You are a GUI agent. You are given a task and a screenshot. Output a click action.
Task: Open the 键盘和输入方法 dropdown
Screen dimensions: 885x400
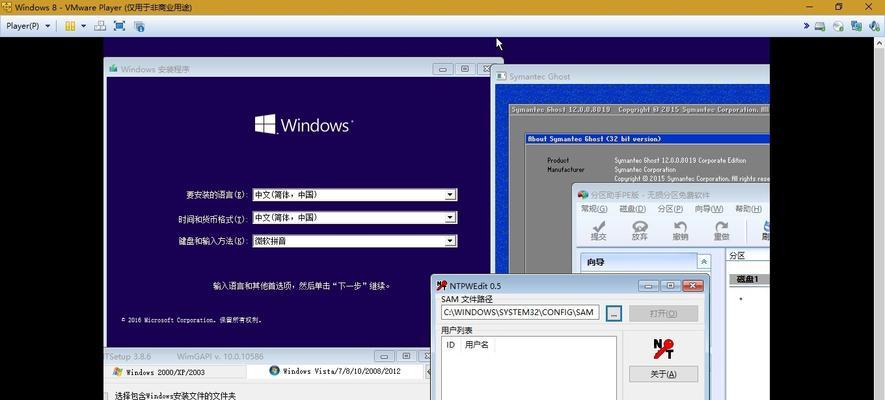[449, 241]
